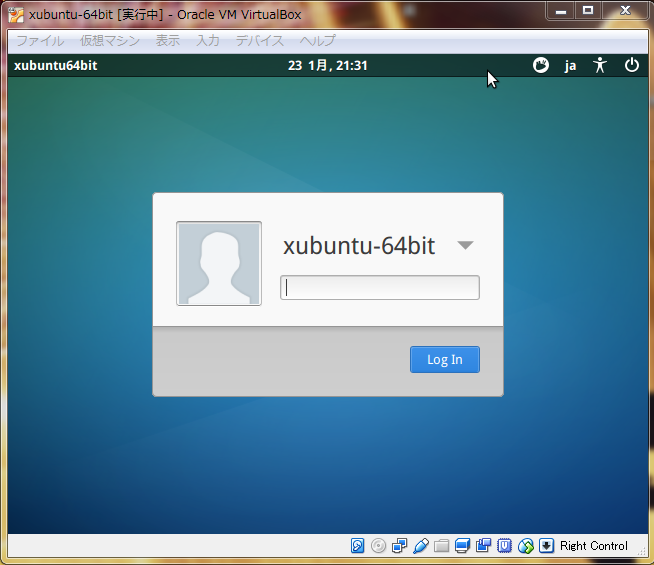This screenshot has height=565, width=654.
Task: Open the ヘルプ menu
Action: [x=317, y=41]
